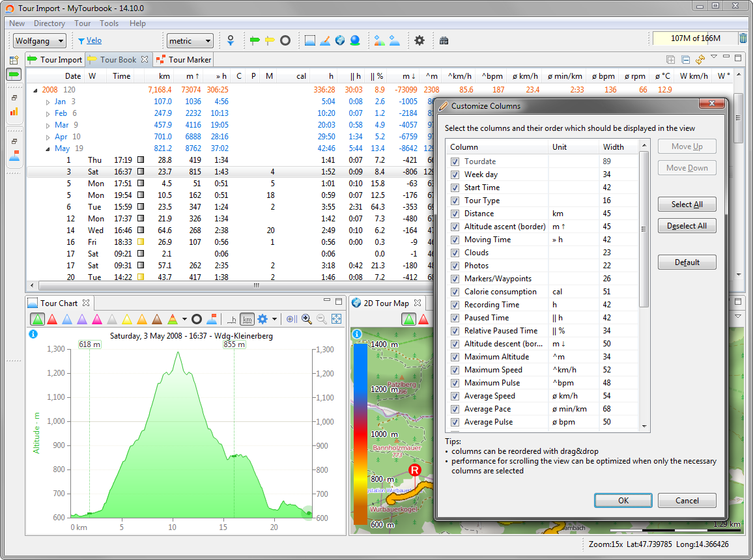Switch chart x-axis to time (h)
This screenshot has height=560, width=753.
pos(233,319)
